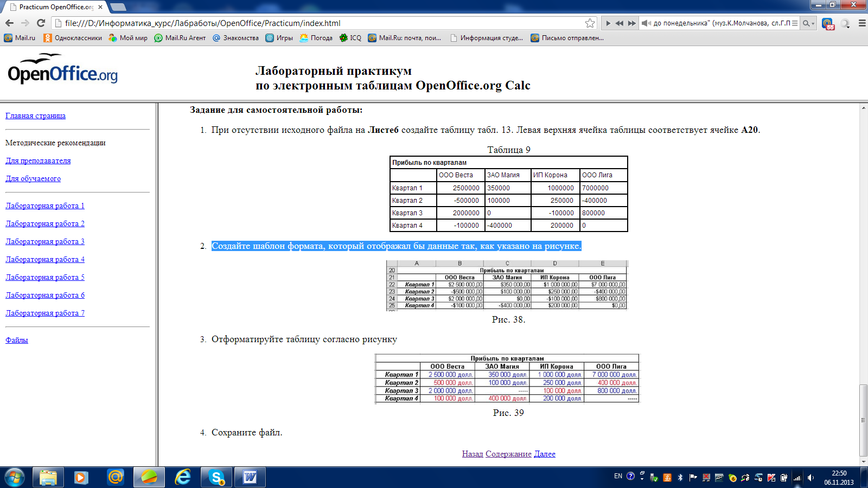Open Windows Start button
The height and width of the screenshot is (488, 868).
[15, 477]
